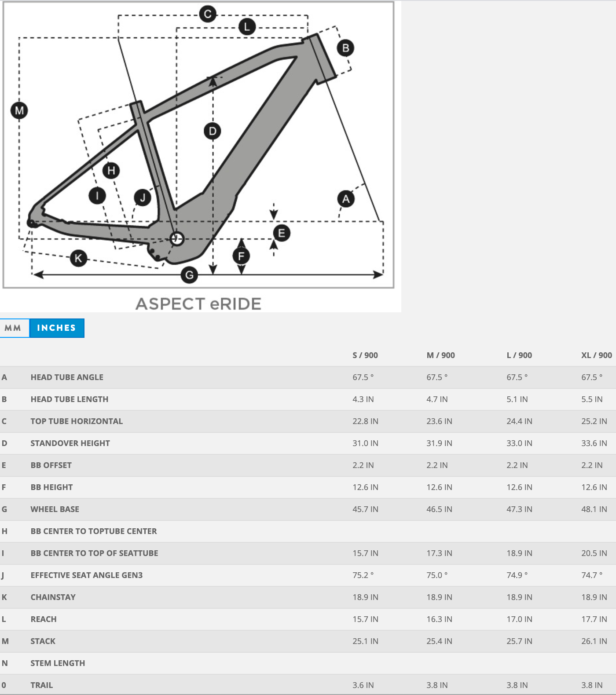
Task: Click the 33.0 IN standover height value
Action: click(519, 443)
